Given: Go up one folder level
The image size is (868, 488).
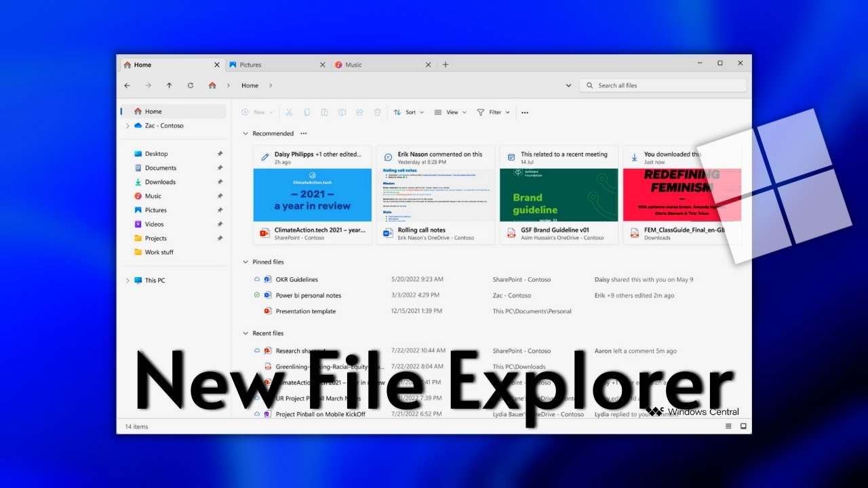Looking at the screenshot, I should point(170,85).
